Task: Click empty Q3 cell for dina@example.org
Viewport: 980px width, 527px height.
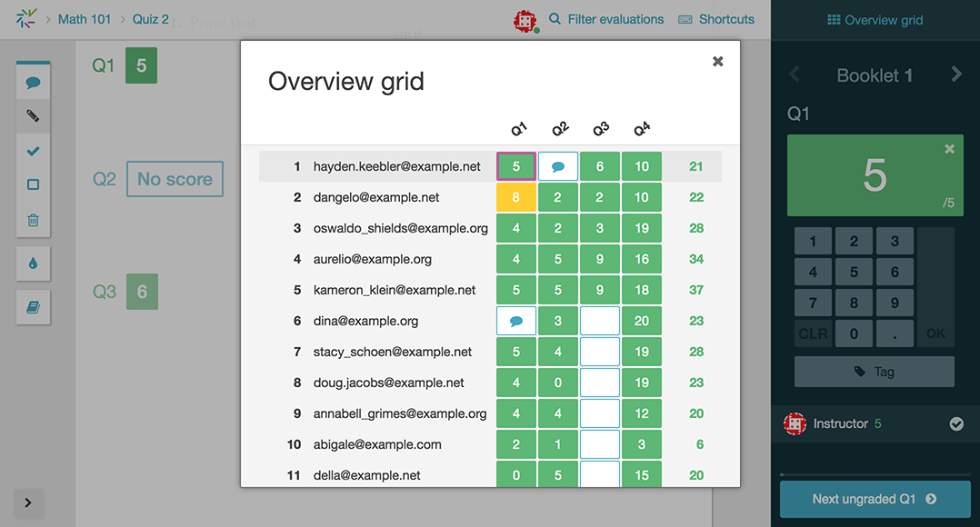Action: coord(600,321)
